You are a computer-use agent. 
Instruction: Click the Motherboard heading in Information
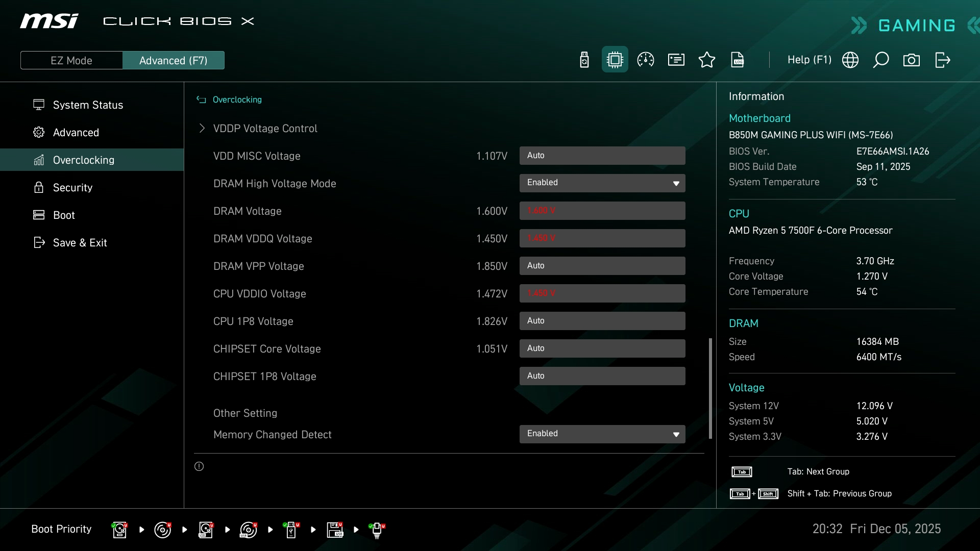[x=759, y=118]
